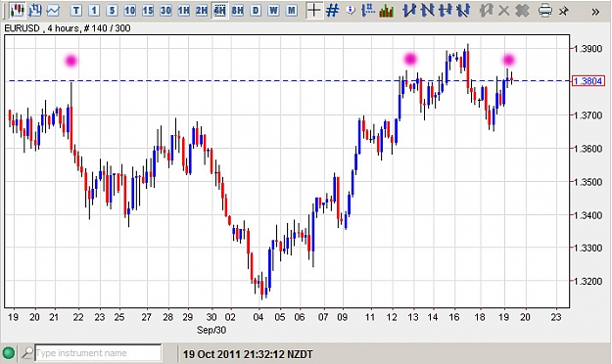Click the info bubble icon
The width and height of the screenshot is (612, 364).
pos(351,10)
